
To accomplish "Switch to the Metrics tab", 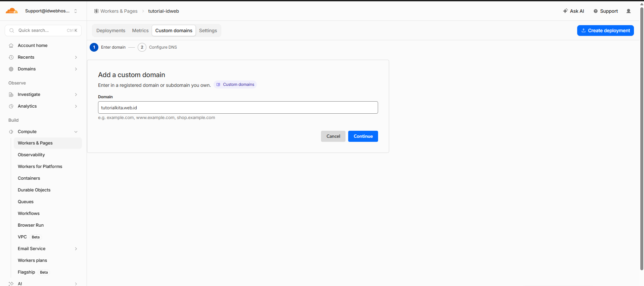I will coord(140,31).
